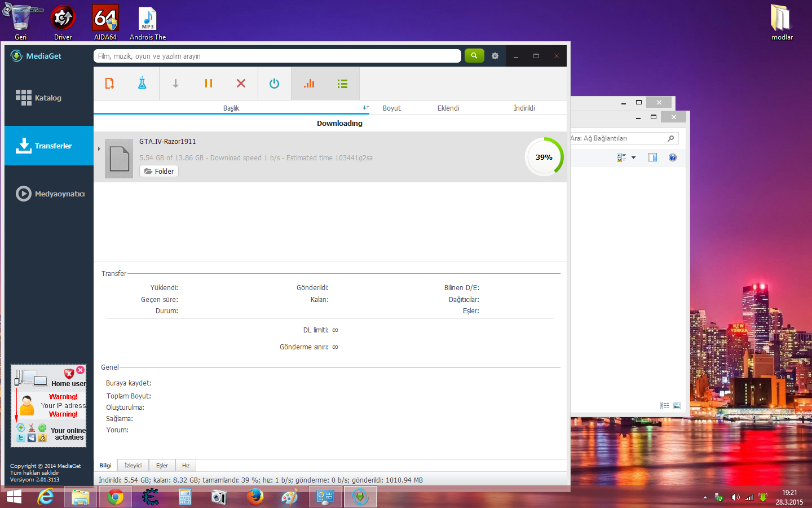Click the 39% circular progress indicator
812x508 pixels.
(x=544, y=157)
